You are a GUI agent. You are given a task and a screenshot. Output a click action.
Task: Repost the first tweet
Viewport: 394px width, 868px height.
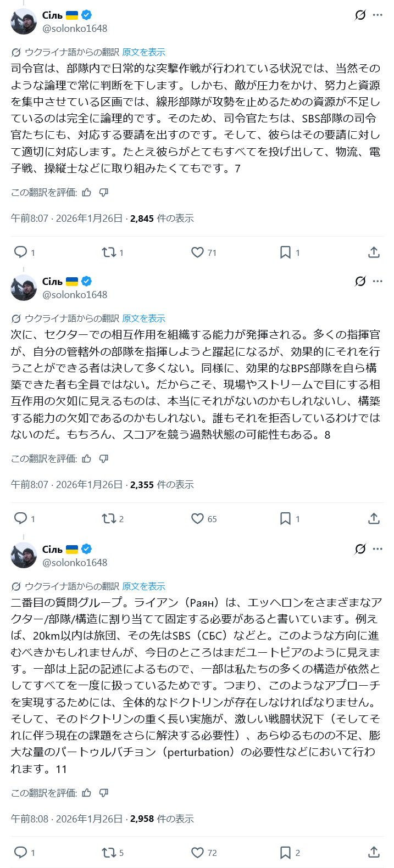pos(109,252)
